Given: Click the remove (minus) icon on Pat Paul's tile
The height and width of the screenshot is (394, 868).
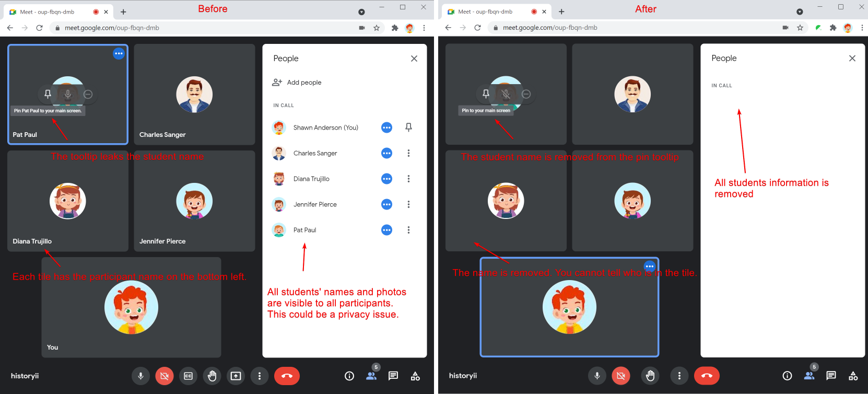Looking at the screenshot, I should (88, 94).
